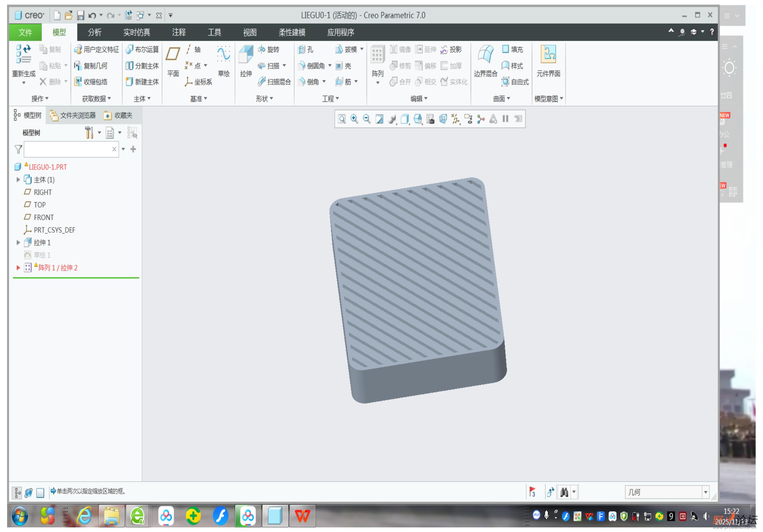Toggle the model tree panel display in status bar
This screenshot has width=763, height=532.
(17, 493)
